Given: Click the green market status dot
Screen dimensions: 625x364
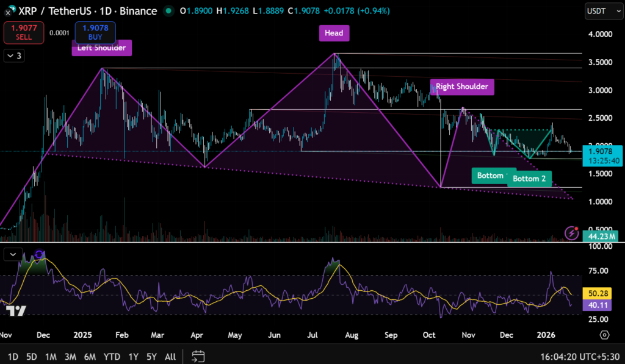Looking at the screenshot, I should (x=167, y=11).
